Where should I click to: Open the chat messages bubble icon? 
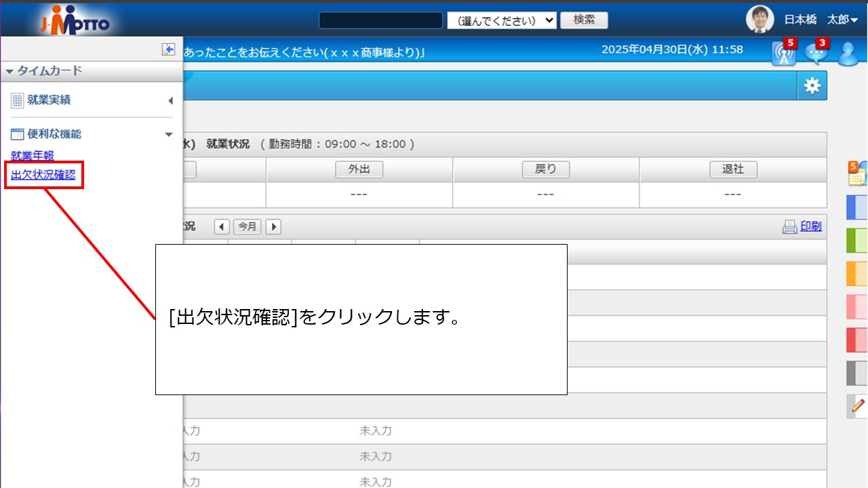coord(816,54)
